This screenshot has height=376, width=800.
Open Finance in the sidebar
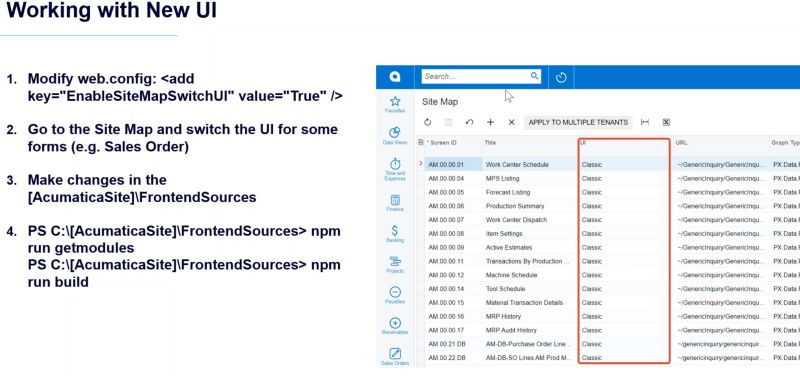395,203
